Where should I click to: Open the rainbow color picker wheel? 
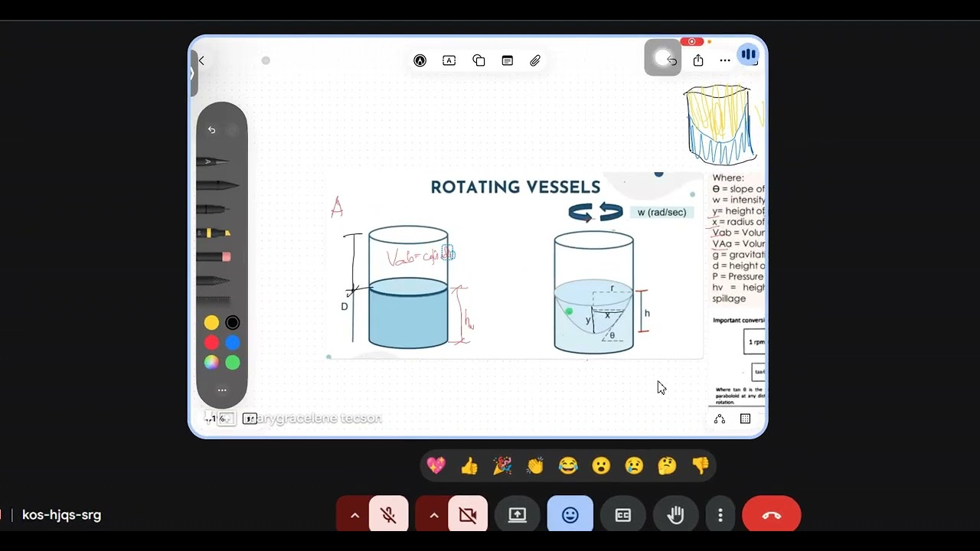point(211,363)
